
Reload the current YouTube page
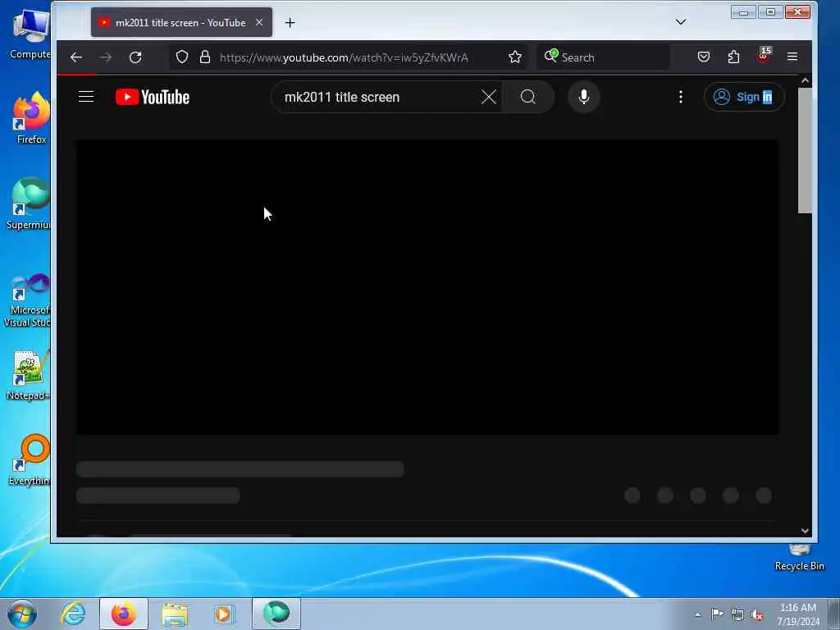pos(135,57)
